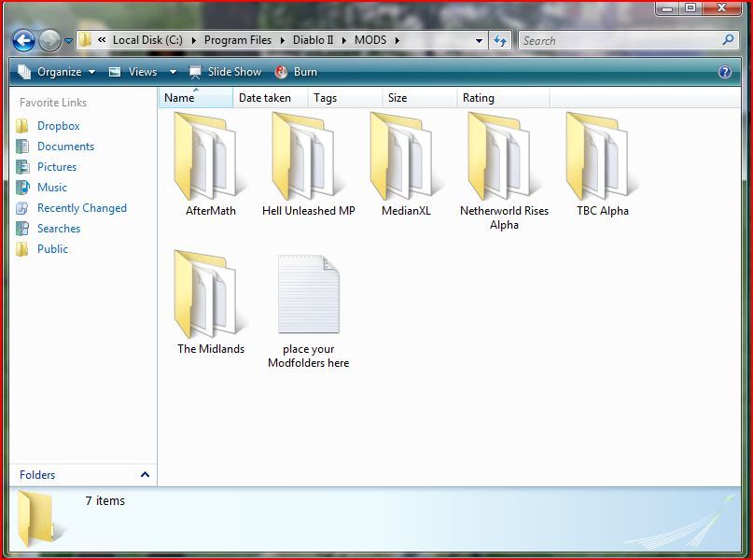Open Music in Favorite Links
Viewport: 753px width, 560px height.
(52, 188)
